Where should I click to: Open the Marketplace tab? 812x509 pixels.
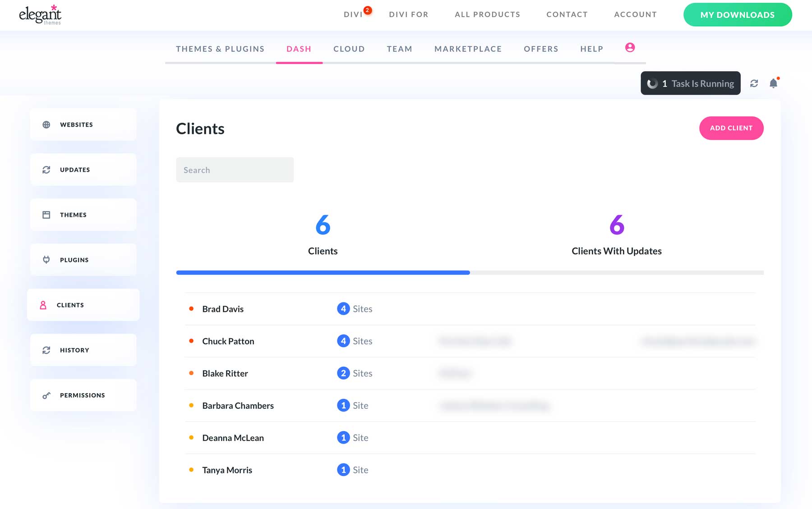pyautogui.click(x=468, y=49)
